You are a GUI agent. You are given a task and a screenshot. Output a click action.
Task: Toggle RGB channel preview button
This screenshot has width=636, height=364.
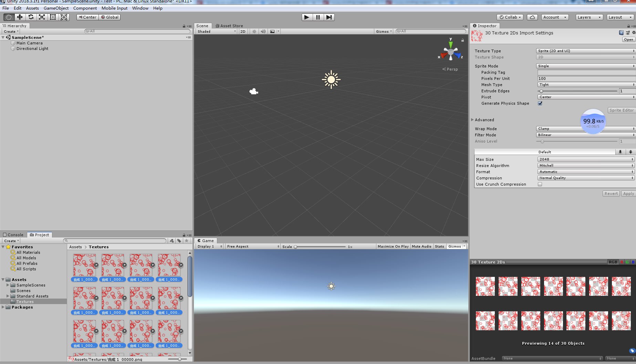tap(613, 262)
